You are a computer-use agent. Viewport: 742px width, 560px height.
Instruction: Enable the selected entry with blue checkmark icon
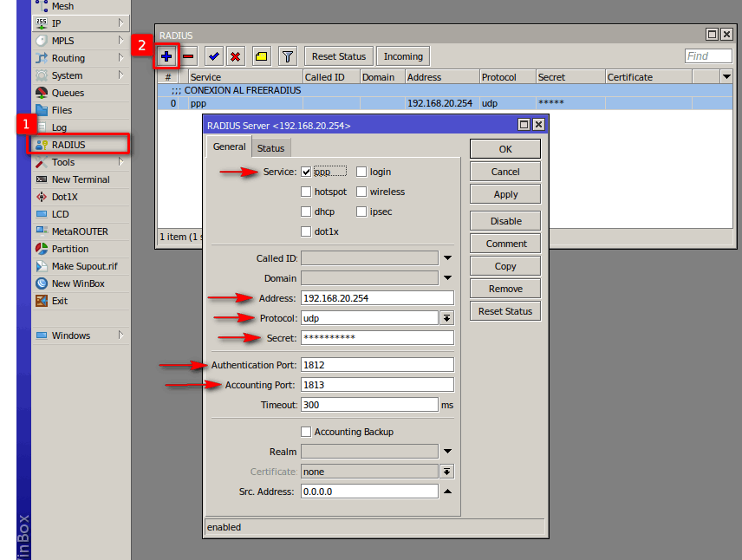pos(212,55)
